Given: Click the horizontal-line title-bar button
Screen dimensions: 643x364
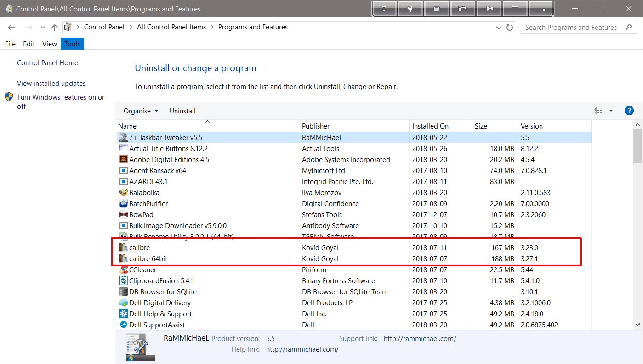Looking at the screenshot, I should (516, 8).
